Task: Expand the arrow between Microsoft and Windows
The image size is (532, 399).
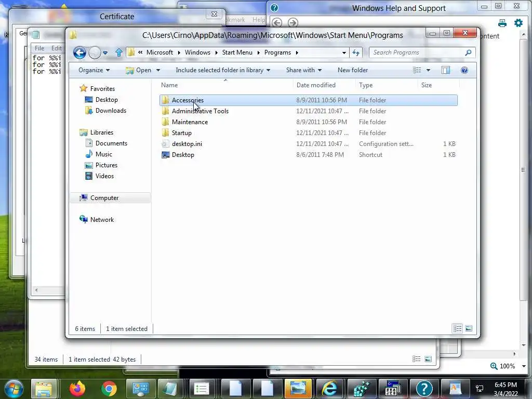Action: click(179, 52)
